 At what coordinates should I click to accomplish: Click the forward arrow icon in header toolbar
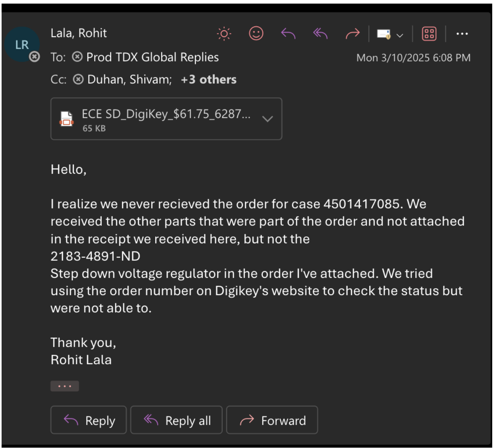tap(353, 34)
